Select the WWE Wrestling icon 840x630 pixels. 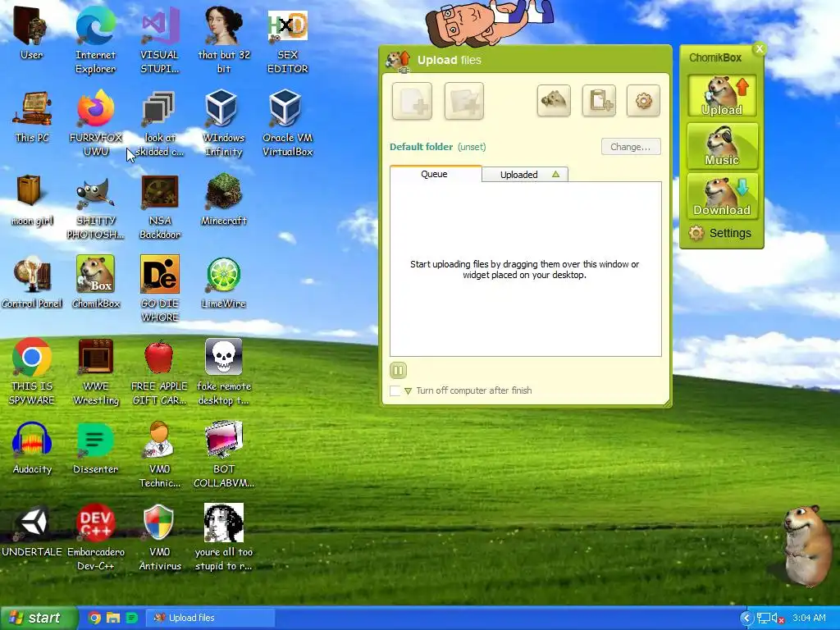(95, 372)
